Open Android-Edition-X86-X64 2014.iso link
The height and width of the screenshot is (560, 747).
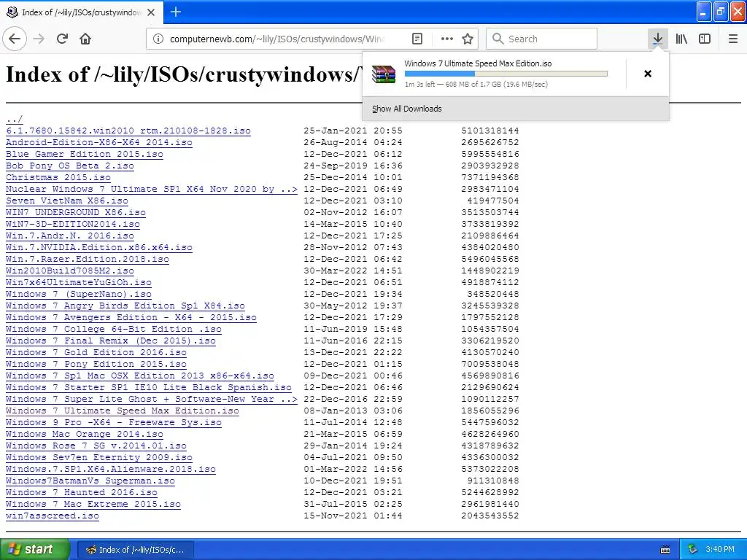point(99,142)
